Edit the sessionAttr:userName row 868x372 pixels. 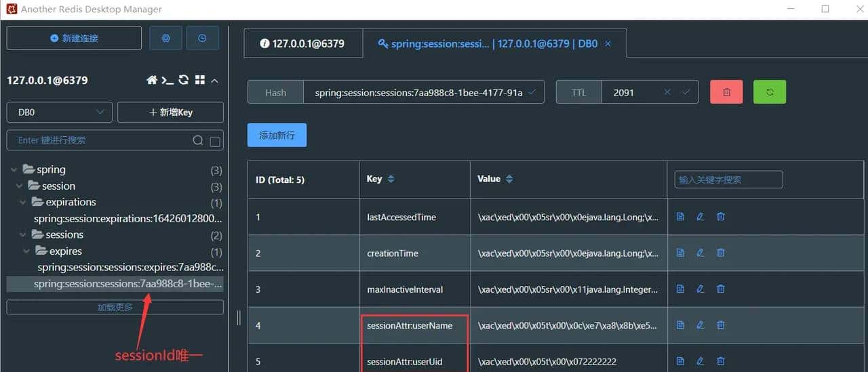tap(701, 325)
